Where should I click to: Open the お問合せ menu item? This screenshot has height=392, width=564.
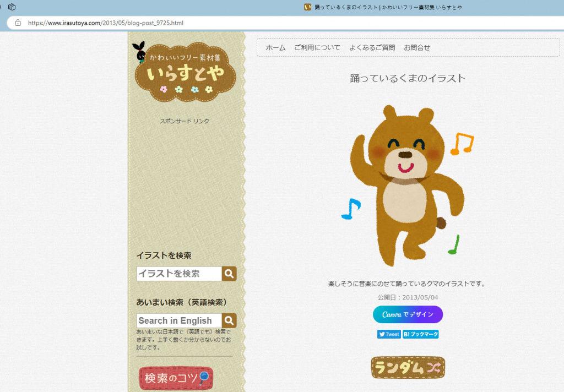(417, 47)
